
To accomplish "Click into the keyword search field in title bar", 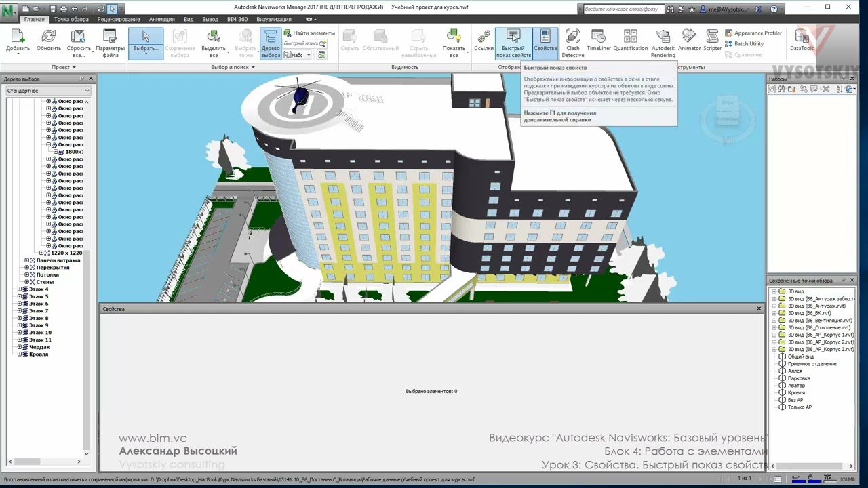I will pos(623,9).
